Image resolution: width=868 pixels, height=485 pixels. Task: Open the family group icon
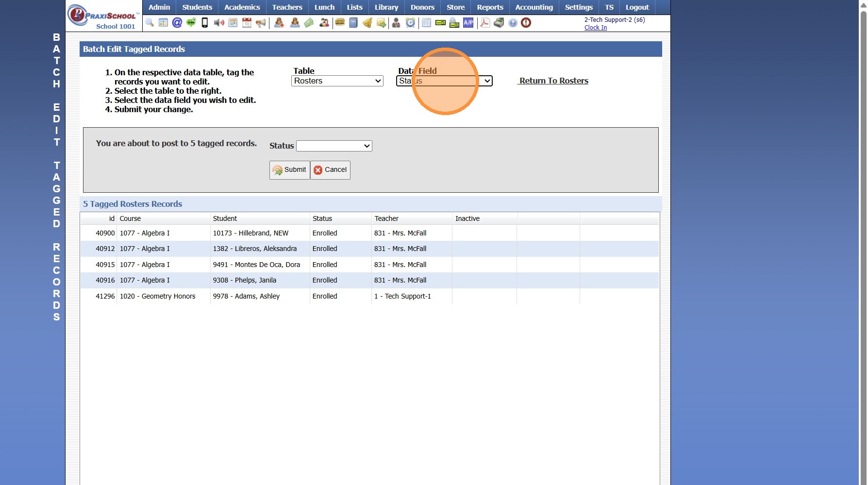pyautogui.click(x=324, y=23)
